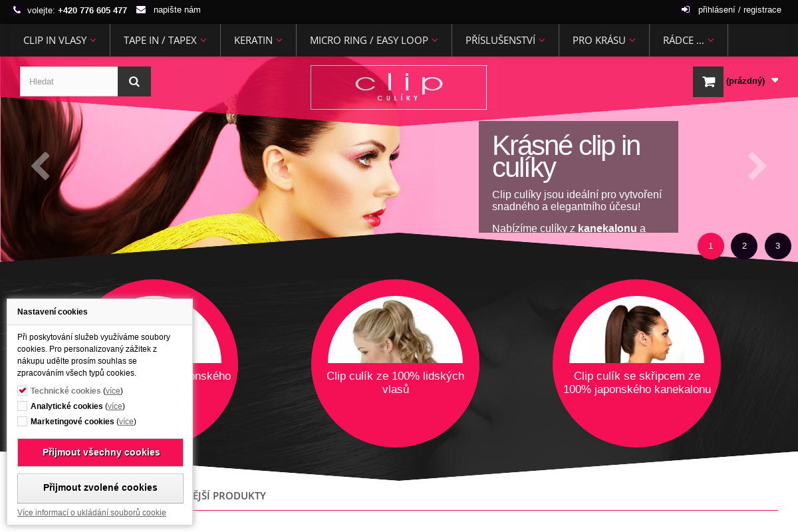Click the phone icon in the top bar
The image size is (798, 532).
pyautogui.click(x=17, y=10)
